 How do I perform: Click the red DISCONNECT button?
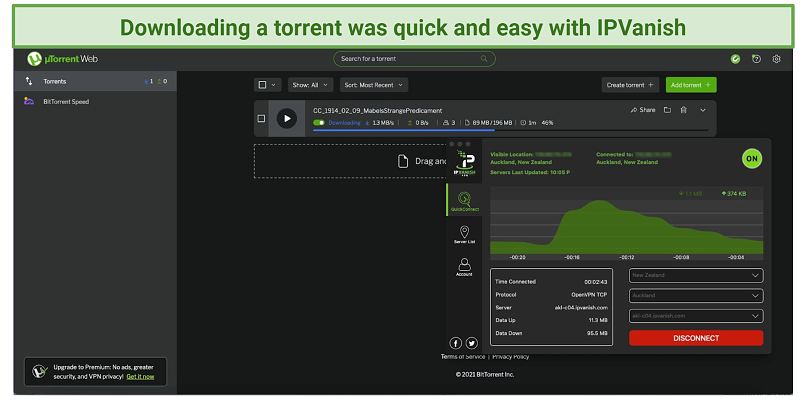[x=696, y=338]
